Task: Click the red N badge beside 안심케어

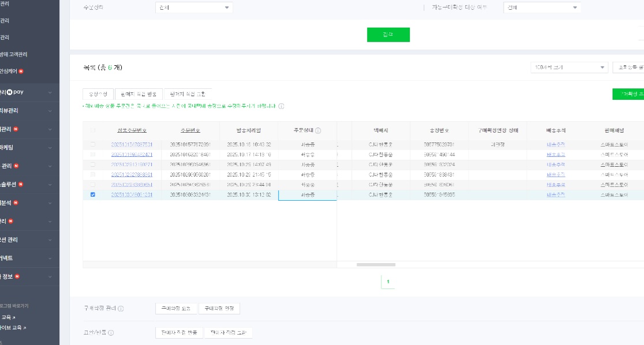Action: 21,71
